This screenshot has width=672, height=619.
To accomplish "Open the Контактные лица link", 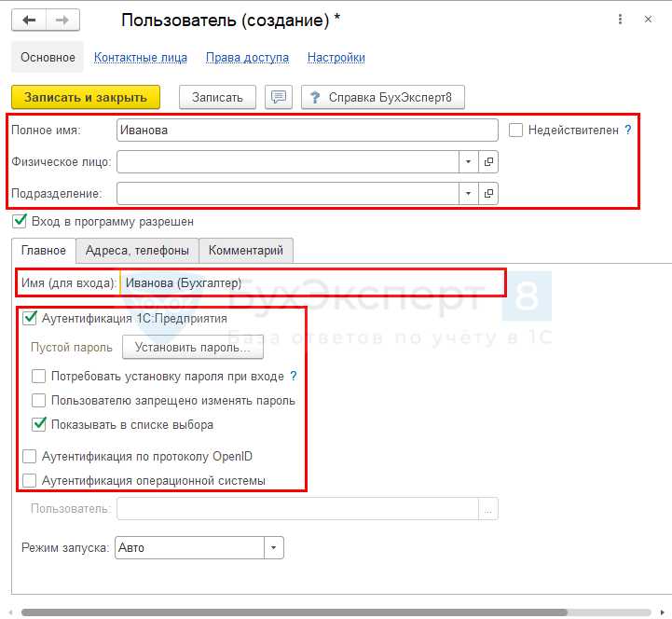I will click(141, 57).
